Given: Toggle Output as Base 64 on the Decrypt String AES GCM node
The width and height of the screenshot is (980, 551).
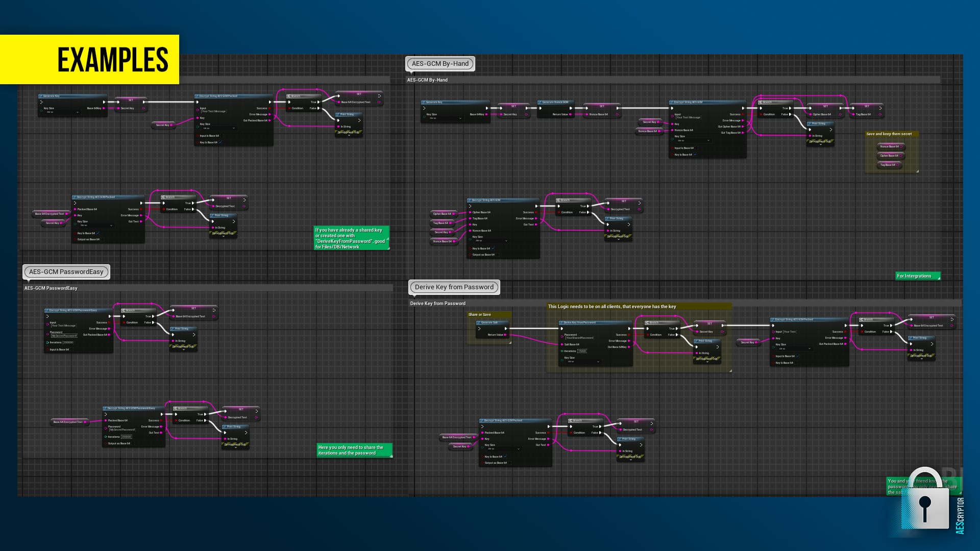Looking at the screenshot, I should 498,255.
